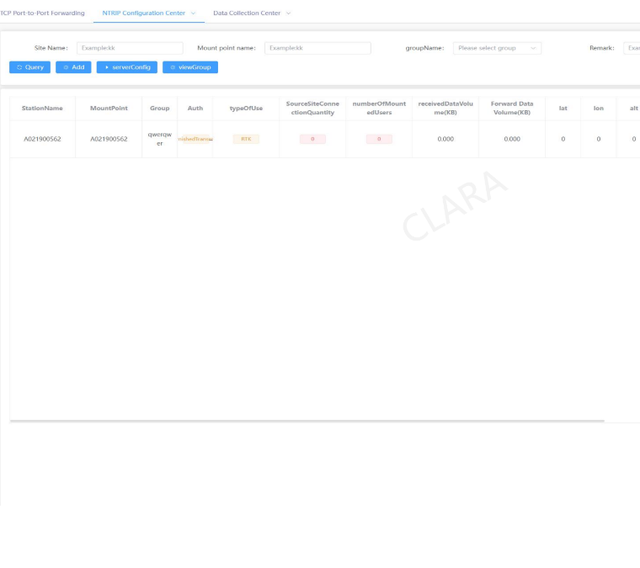Click the lon value 0
The height and width of the screenshot is (568, 640).
598,139
